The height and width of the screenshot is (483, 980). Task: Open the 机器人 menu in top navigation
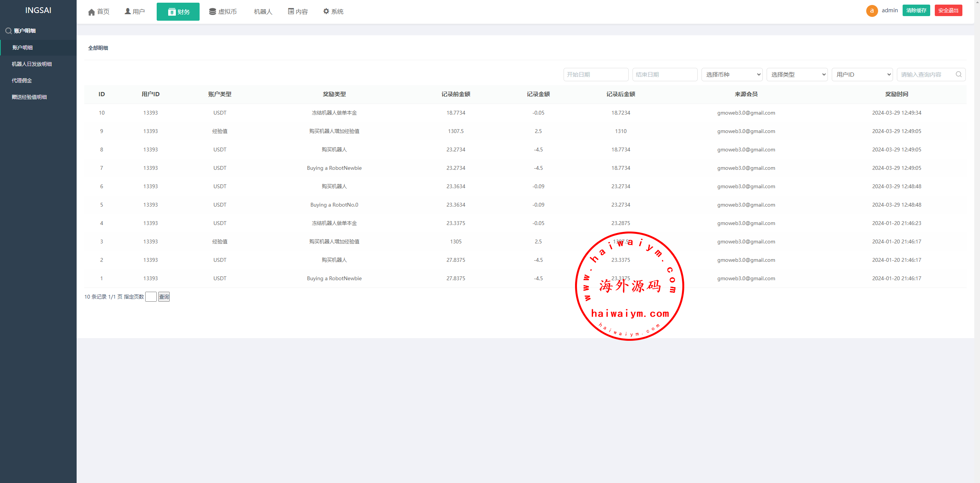(263, 11)
